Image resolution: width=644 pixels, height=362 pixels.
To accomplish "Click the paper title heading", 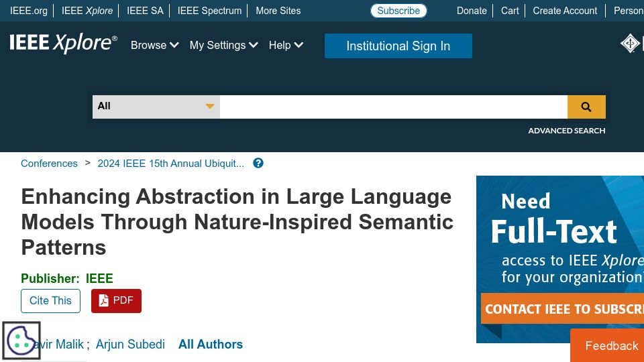I will point(237,222).
